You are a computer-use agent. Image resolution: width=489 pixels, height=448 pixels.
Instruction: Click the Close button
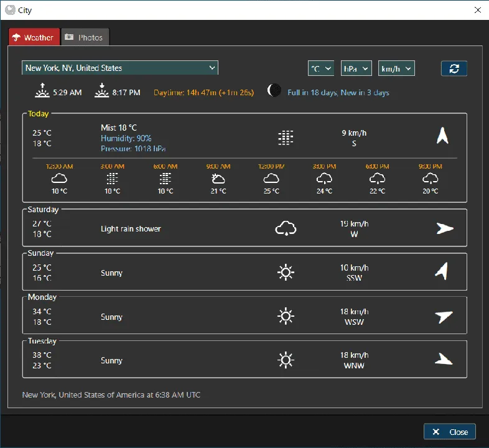click(x=449, y=432)
